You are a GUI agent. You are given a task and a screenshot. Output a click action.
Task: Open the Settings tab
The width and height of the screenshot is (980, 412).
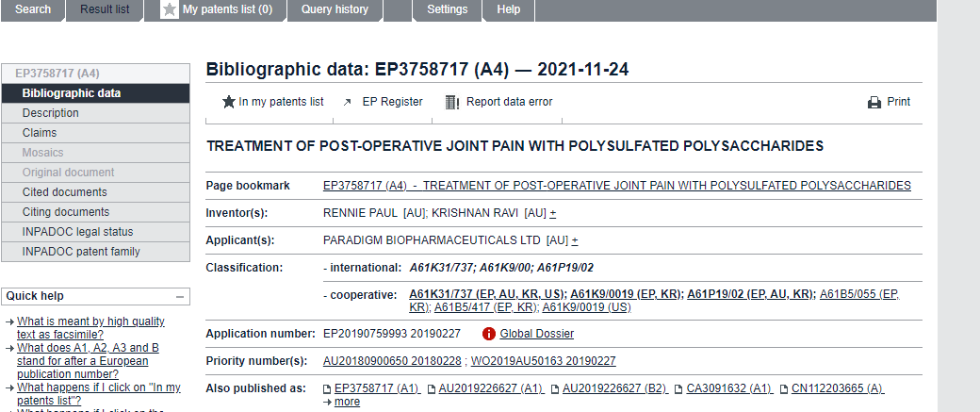coord(448,9)
